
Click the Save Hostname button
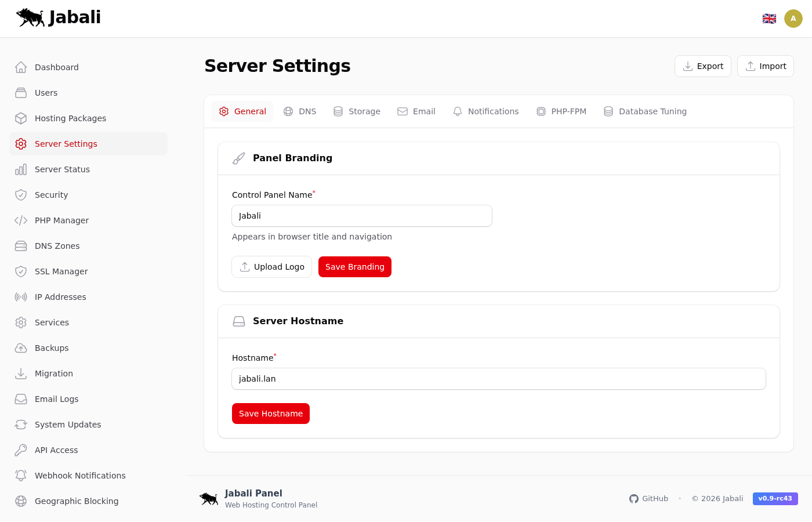tap(271, 414)
